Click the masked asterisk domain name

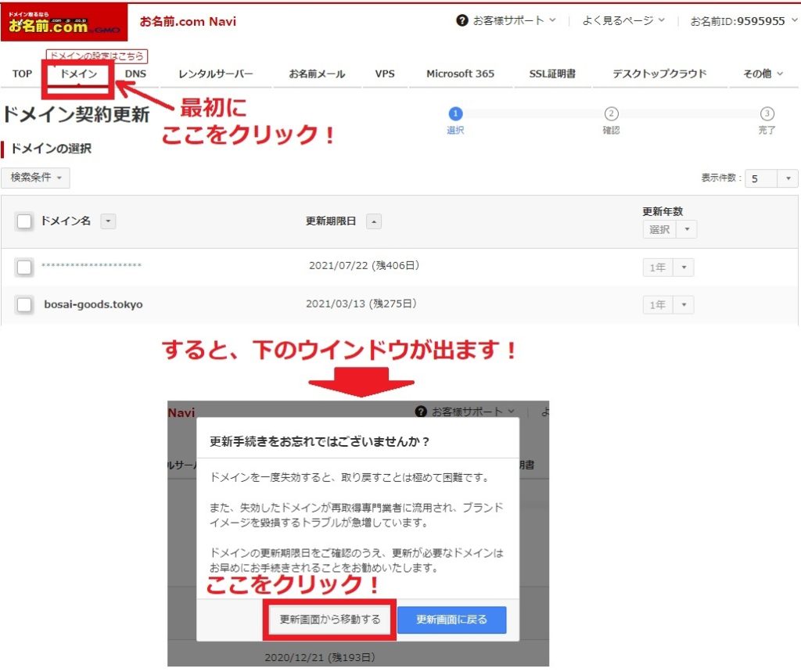92,265
